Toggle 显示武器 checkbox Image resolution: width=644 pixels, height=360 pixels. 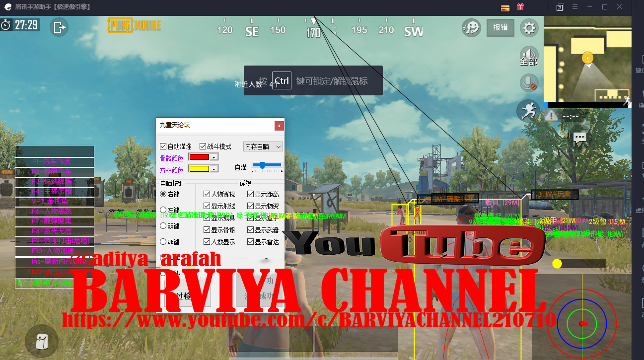[x=251, y=230]
